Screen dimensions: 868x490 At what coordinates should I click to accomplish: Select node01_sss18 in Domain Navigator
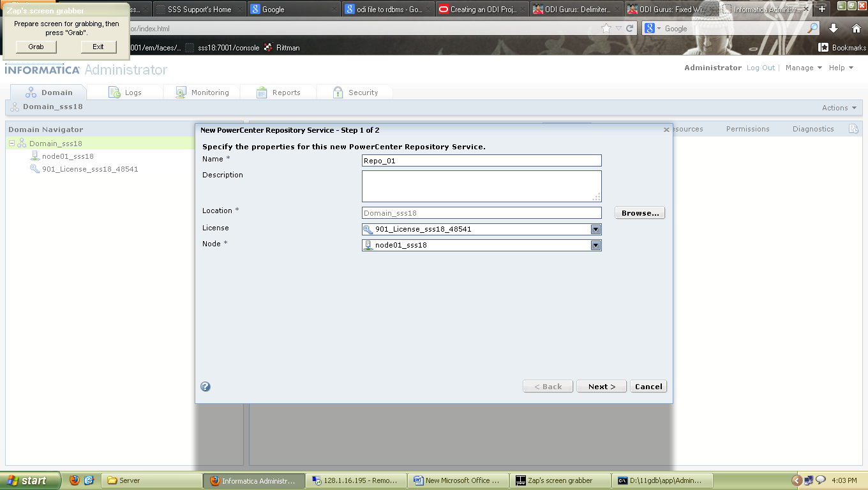tap(68, 156)
